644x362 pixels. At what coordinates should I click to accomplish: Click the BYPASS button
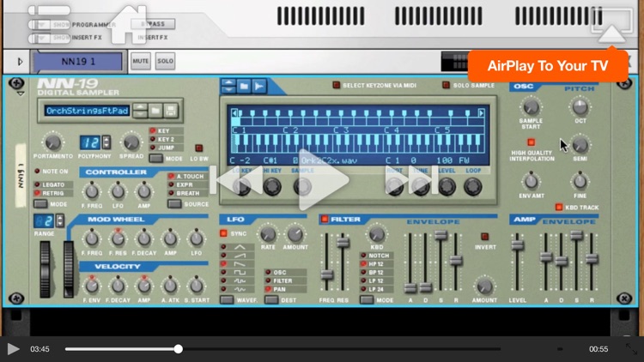(153, 24)
